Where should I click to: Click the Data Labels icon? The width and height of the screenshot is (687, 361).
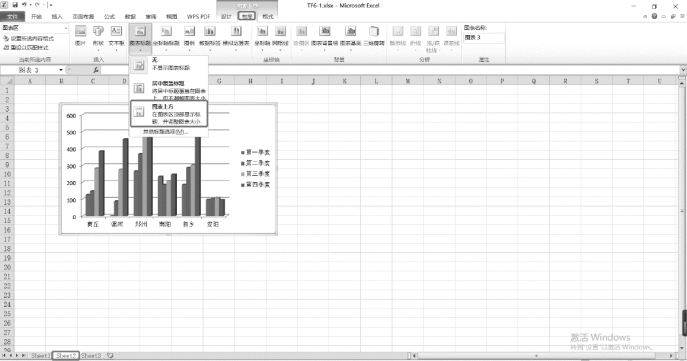point(210,32)
